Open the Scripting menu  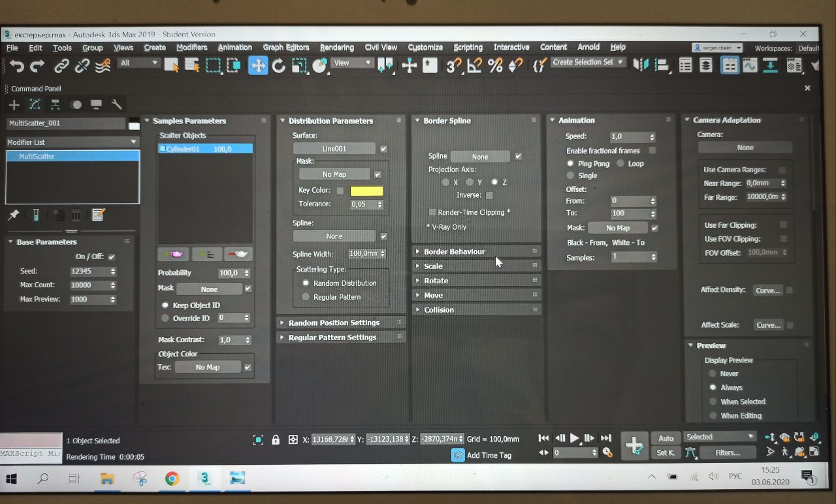pos(468,48)
